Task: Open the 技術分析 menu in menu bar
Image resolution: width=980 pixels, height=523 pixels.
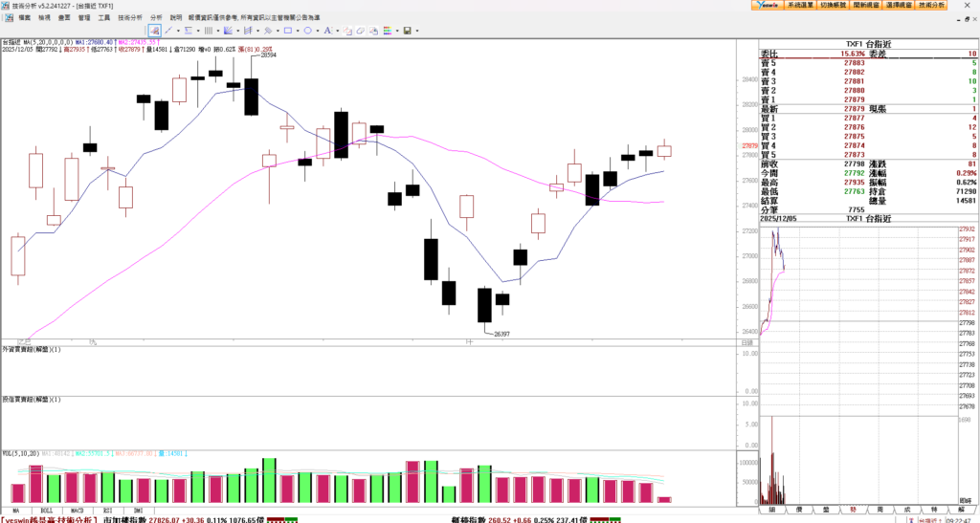Action: (x=130, y=17)
